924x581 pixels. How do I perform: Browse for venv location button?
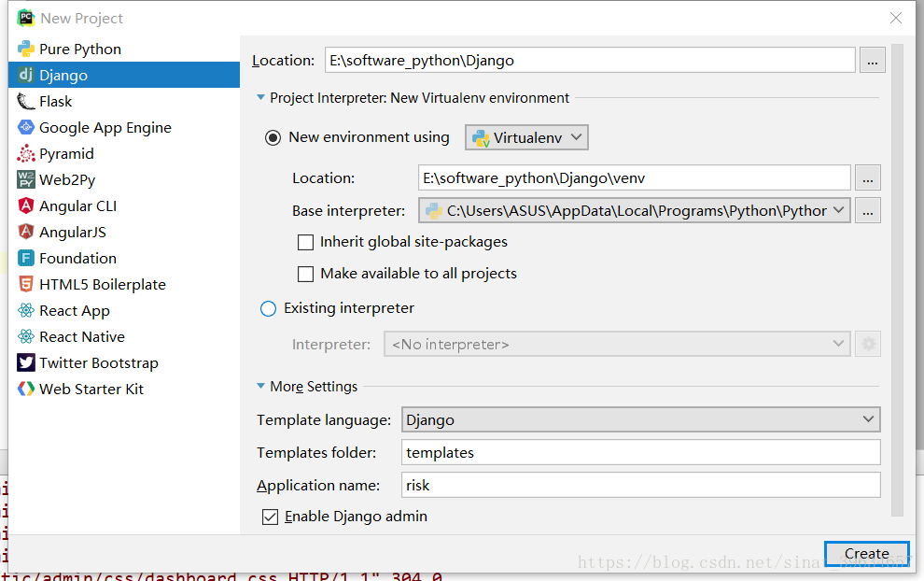[x=868, y=177]
